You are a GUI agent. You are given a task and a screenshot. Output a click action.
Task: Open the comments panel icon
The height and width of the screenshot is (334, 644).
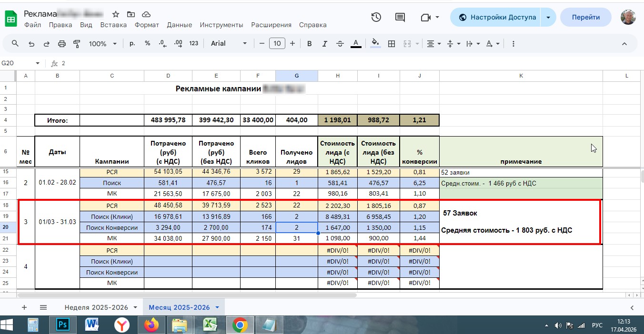coord(400,18)
